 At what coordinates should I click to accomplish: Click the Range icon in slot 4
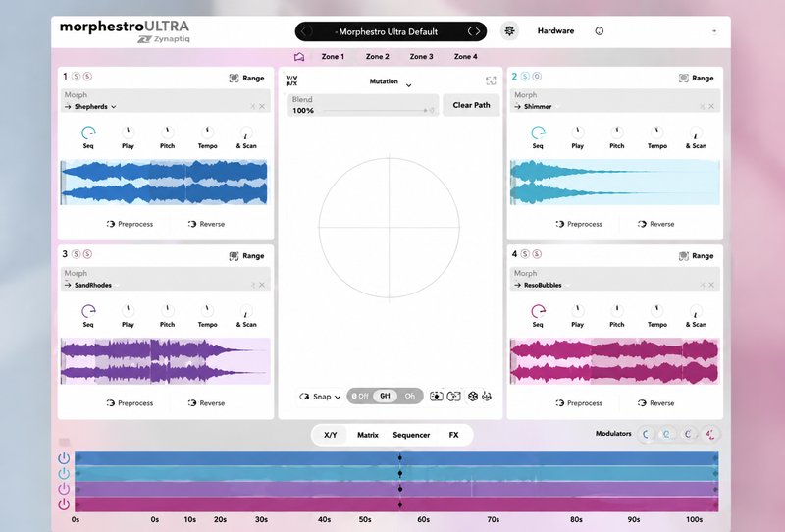[683, 256]
